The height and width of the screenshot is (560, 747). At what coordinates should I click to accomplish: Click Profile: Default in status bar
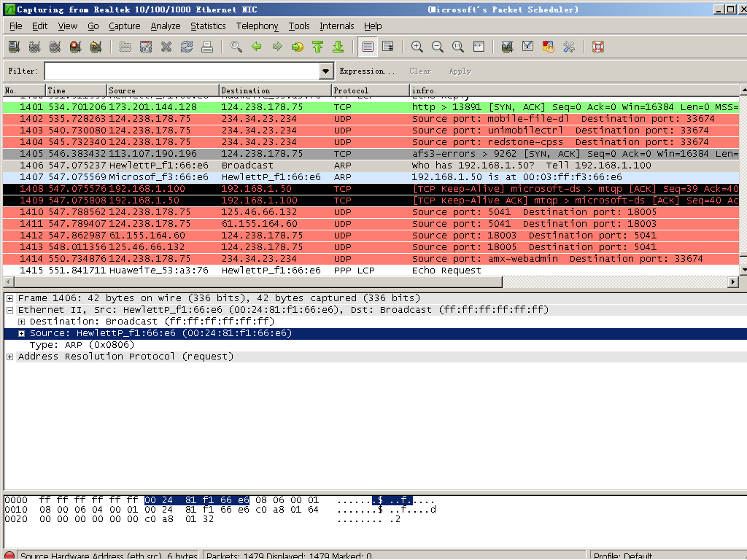pyautogui.click(x=623, y=556)
